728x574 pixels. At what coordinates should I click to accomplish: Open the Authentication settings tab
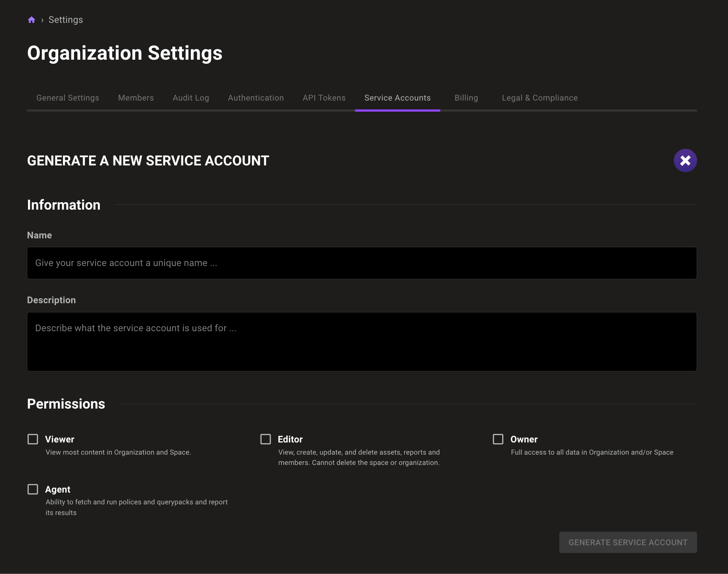(x=256, y=98)
